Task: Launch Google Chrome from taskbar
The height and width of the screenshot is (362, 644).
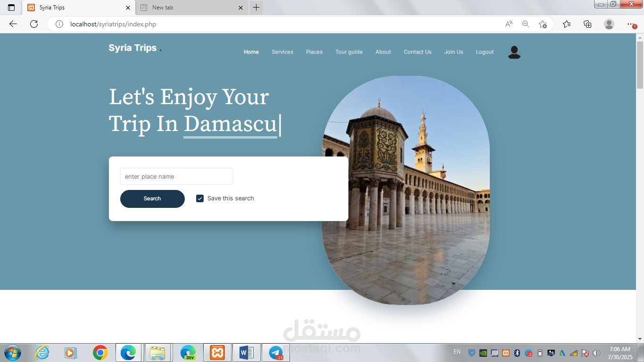Action: (x=100, y=353)
